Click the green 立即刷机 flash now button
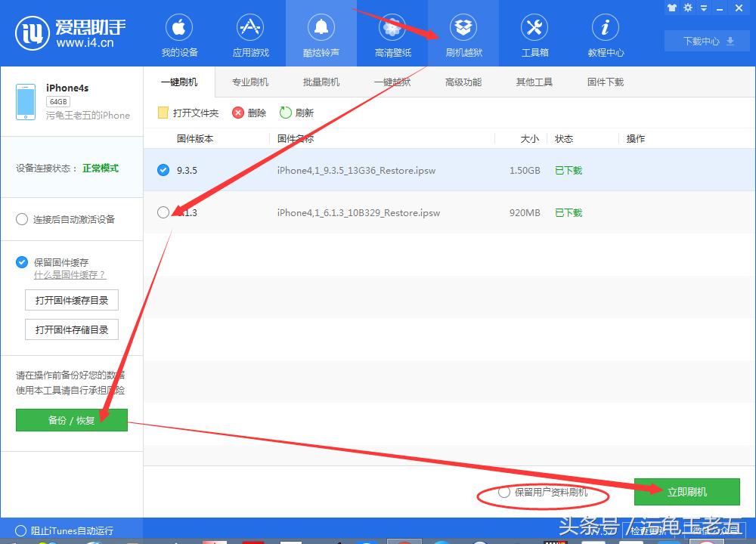The image size is (756, 544). 686,491
